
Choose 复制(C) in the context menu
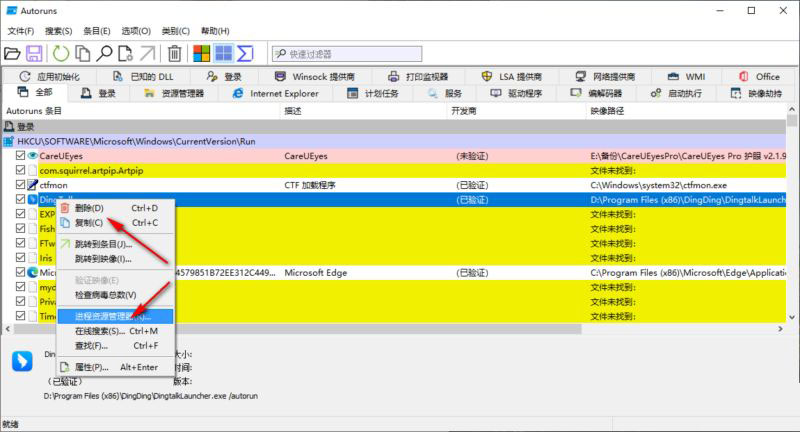click(x=115, y=223)
